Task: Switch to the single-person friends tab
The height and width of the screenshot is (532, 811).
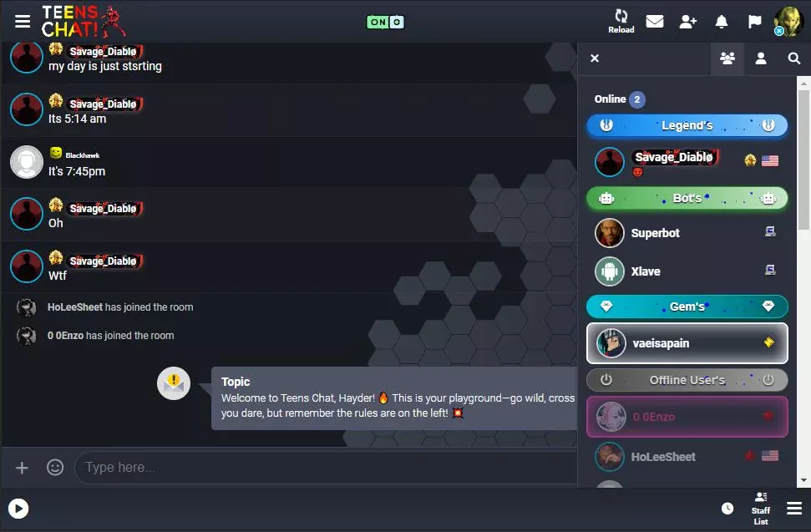Action: click(x=760, y=58)
